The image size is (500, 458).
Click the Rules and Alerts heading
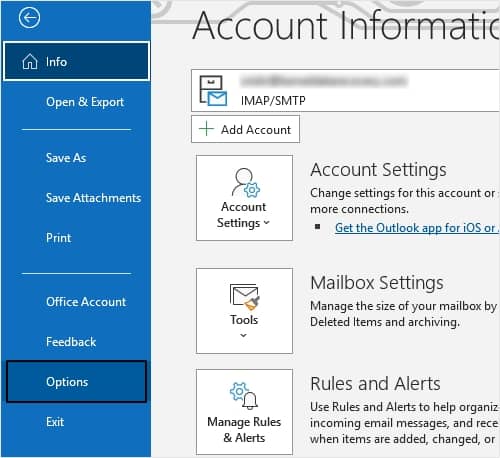[x=375, y=384]
